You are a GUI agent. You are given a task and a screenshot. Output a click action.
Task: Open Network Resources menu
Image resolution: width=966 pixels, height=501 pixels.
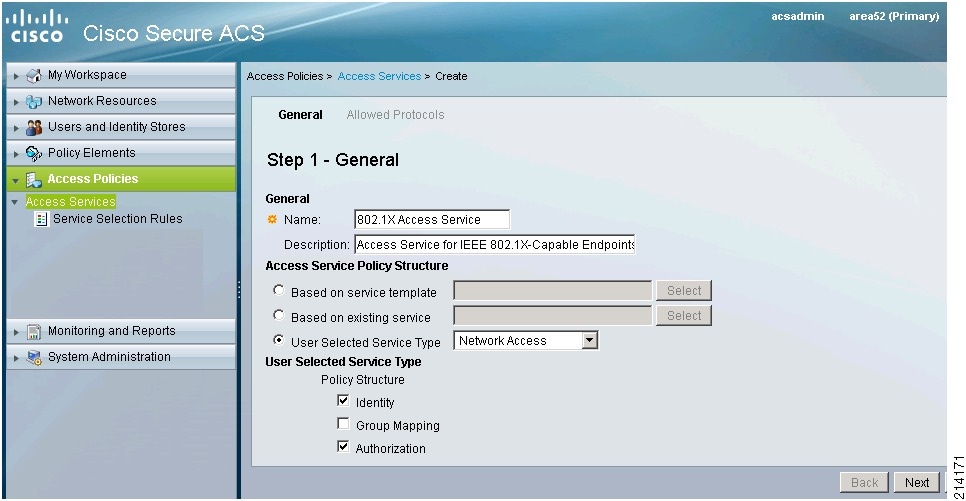point(121,101)
